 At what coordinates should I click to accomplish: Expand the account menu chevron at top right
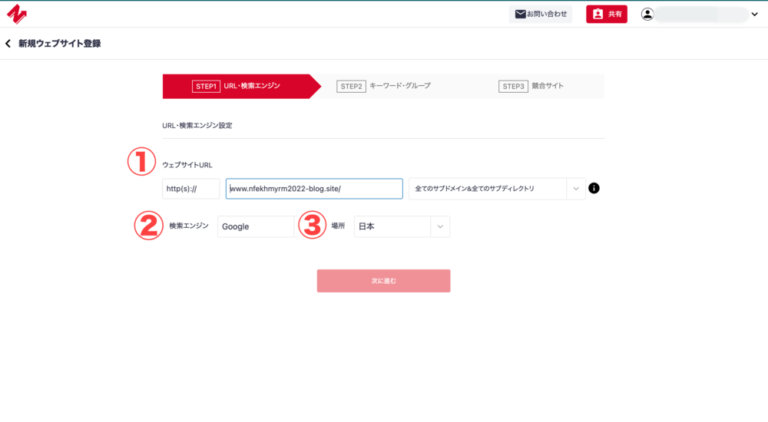tap(754, 14)
